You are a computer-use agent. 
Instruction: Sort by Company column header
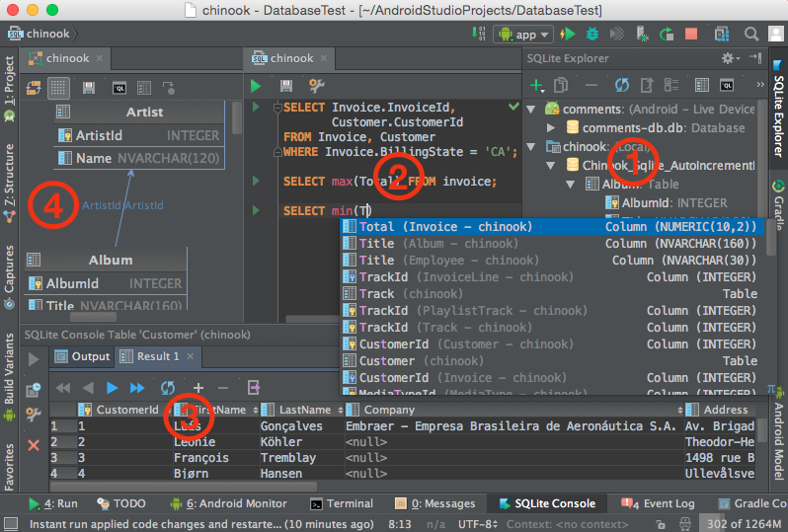point(514,410)
